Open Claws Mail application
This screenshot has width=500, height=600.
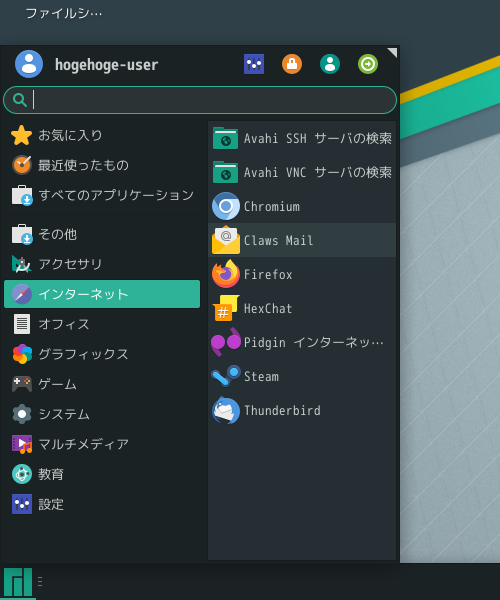tap(302, 240)
